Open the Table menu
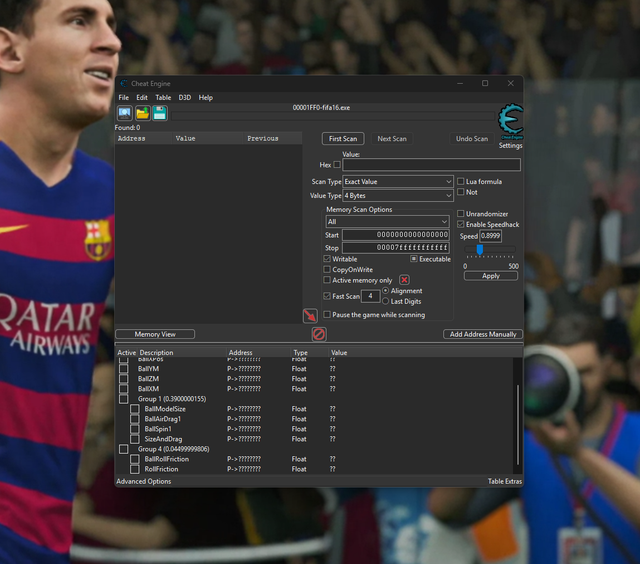Image resolution: width=640 pixels, height=564 pixels. pyautogui.click(x=163, y=98)
